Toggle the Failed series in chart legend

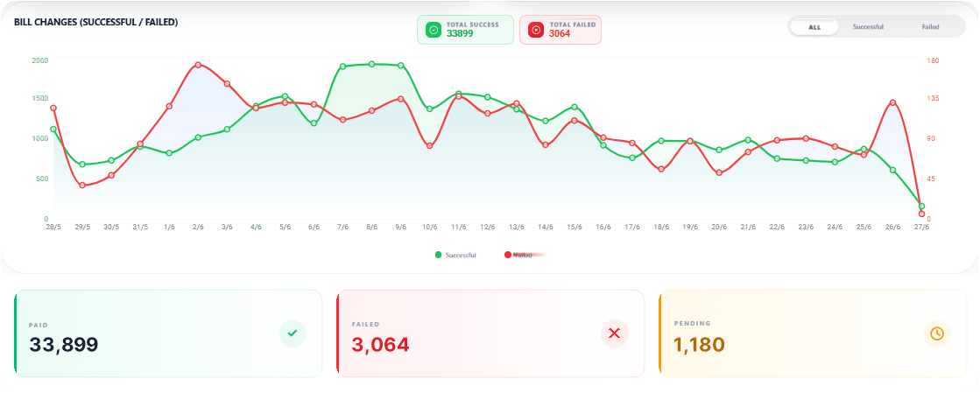coord(518,255)
